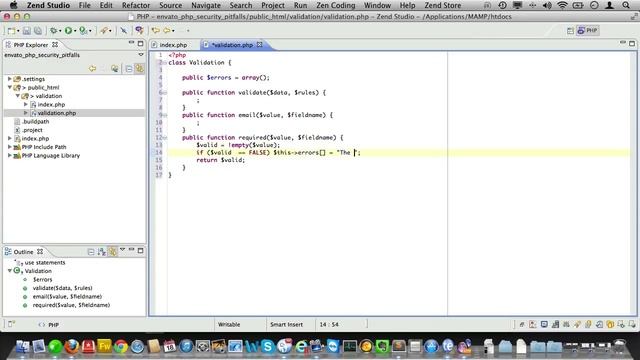This screenshot has width=640, height=360.
Task: Select the Outline tab
Action: tap(24, 252)
